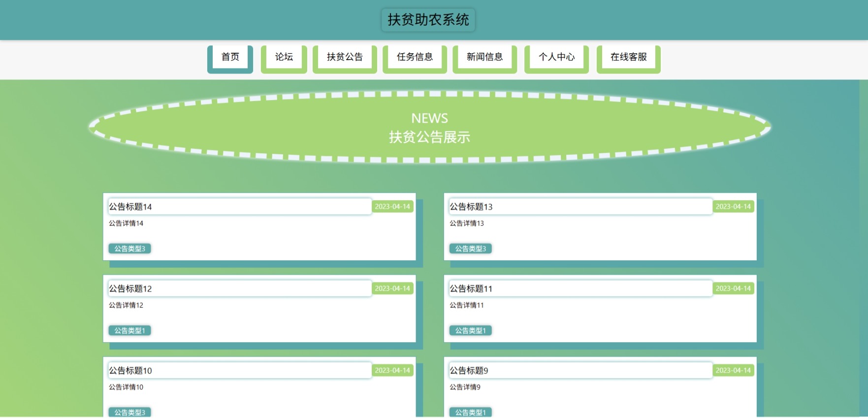The height and width of the screenshot is (418, 868).
Task: Click the 公告详情10 description text
Action: pyautogui.click(x=126, y=387)
